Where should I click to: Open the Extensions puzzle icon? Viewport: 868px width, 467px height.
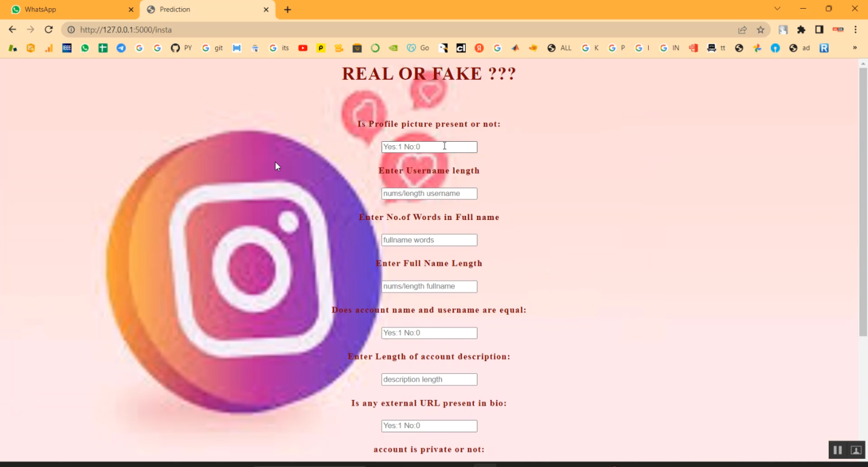point(801,30)
